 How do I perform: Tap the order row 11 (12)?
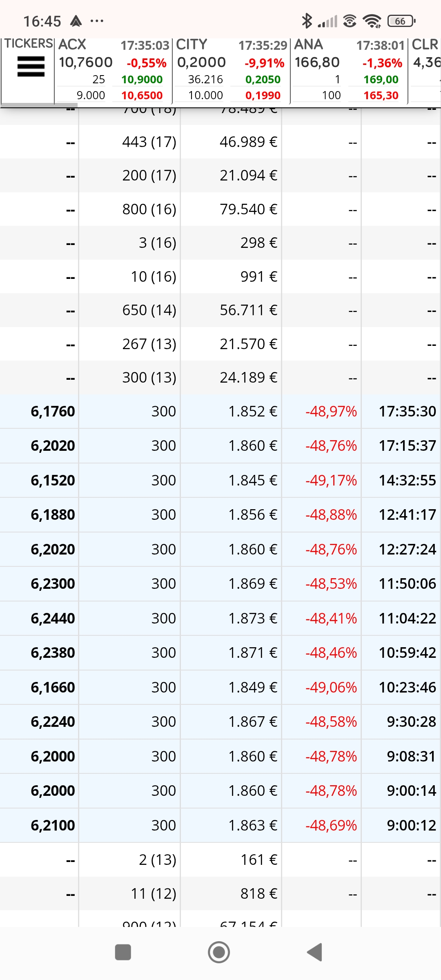tap(220, 894)
